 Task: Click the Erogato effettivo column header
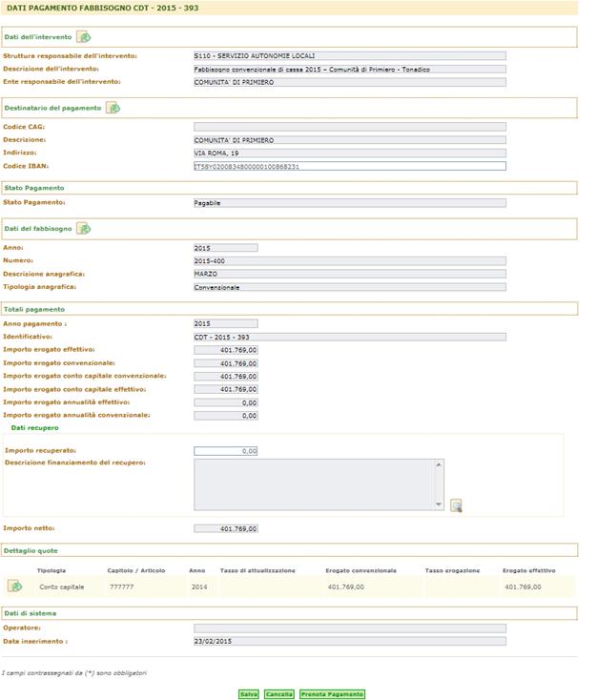pos(529,570)
